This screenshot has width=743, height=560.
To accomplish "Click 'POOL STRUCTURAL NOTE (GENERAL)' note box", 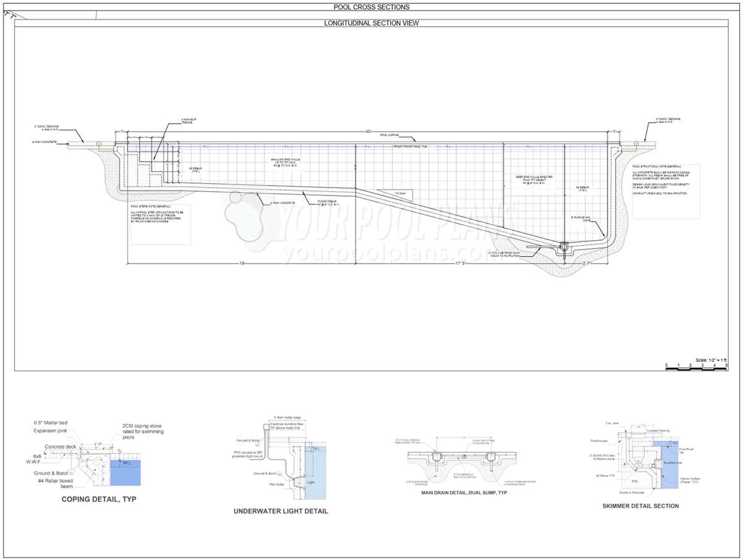I will tap(666, 190).
